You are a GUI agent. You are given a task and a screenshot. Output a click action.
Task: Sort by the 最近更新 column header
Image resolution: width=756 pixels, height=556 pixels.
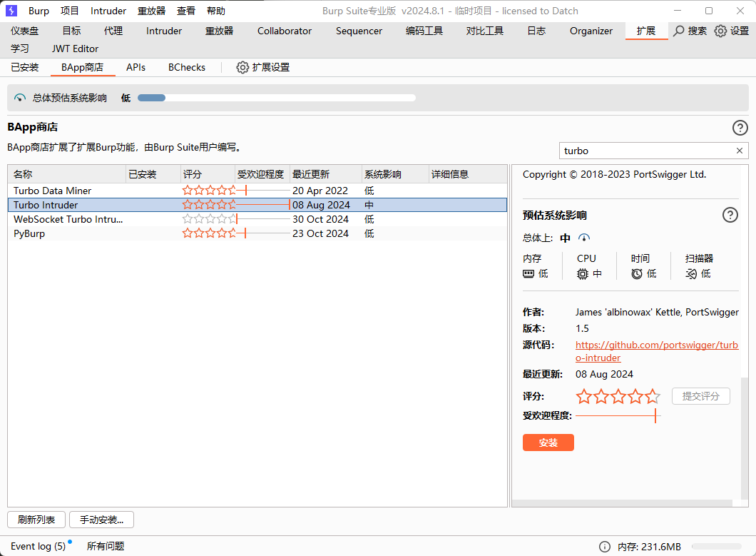(326, 174)
